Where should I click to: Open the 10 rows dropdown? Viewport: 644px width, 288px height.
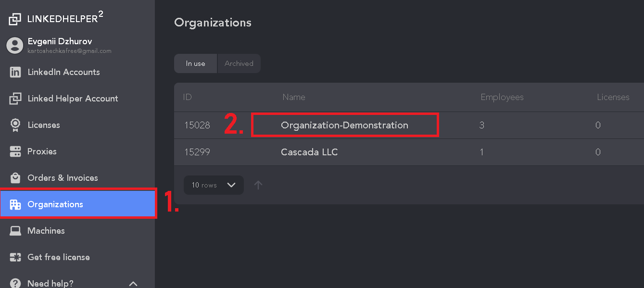214,185
